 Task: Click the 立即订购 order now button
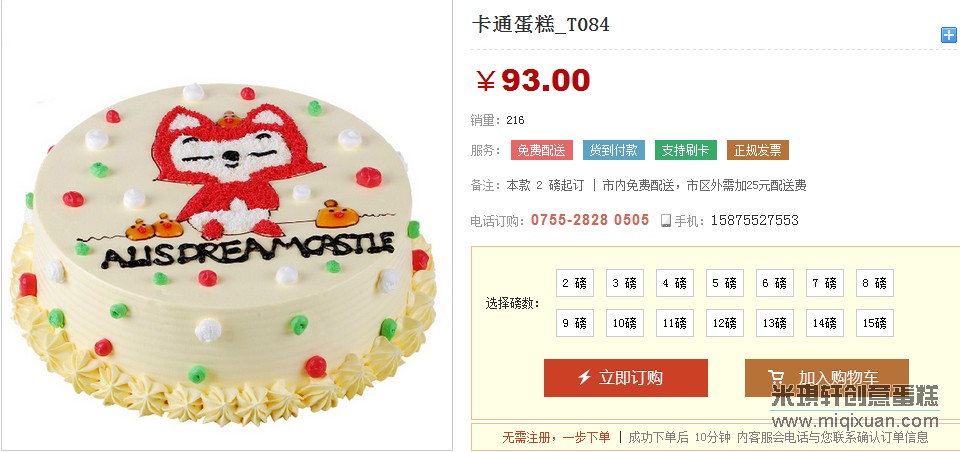626,378
